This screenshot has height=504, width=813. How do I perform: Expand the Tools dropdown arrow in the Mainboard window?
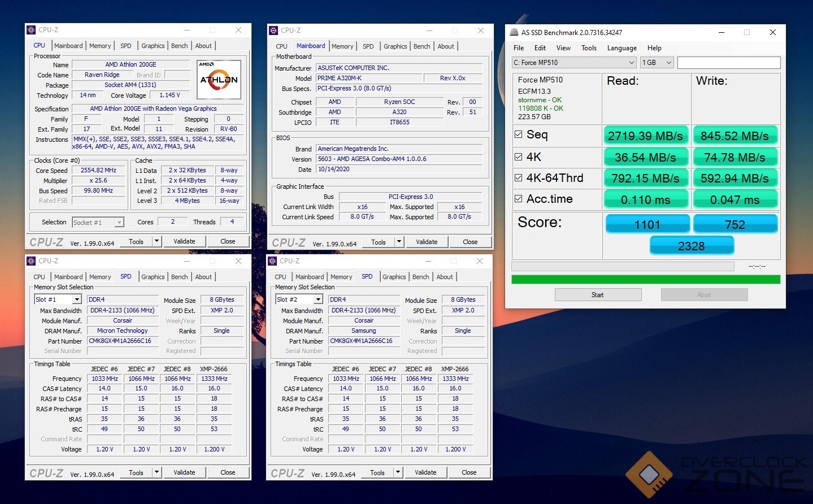(399, 242)
